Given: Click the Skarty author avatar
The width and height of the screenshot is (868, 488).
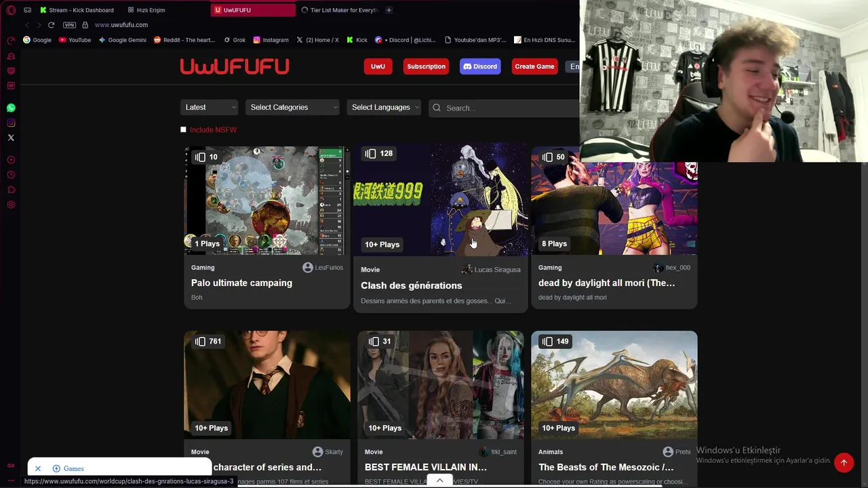Looking at the screenshot, I should click(317, 452).
